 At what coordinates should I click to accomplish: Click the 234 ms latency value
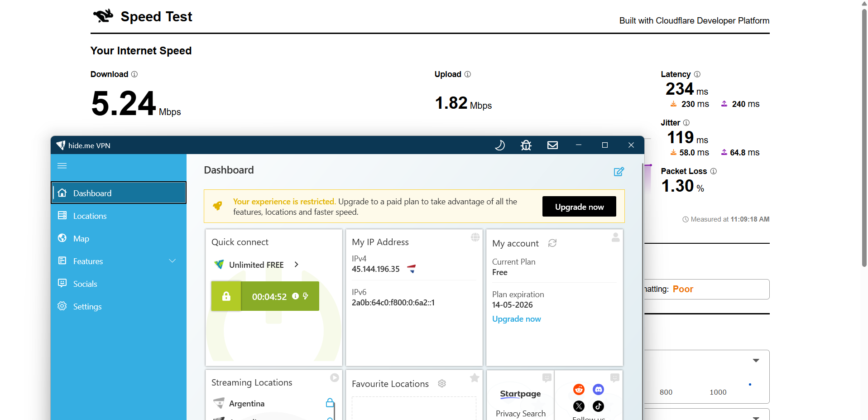pos(687,89)
